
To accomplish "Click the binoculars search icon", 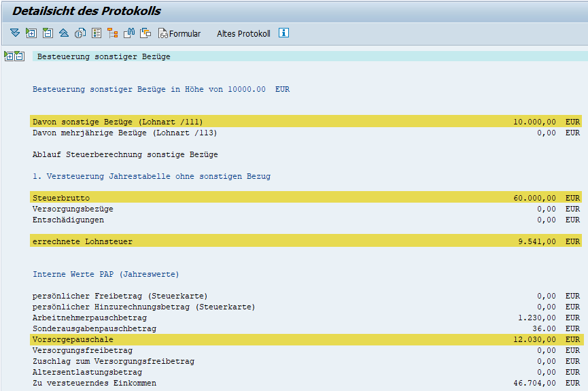I will click(129, 33).
